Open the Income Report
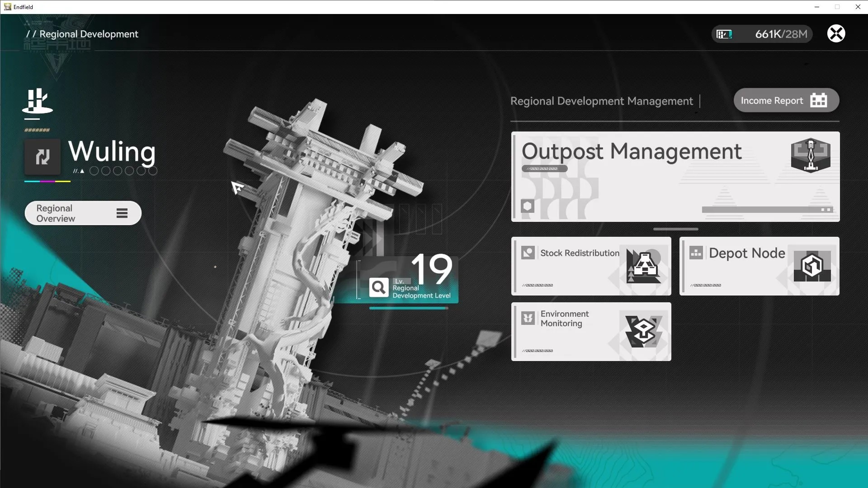Image resolution: width=868 pixels, height=488 pixels. click(786, 100)
